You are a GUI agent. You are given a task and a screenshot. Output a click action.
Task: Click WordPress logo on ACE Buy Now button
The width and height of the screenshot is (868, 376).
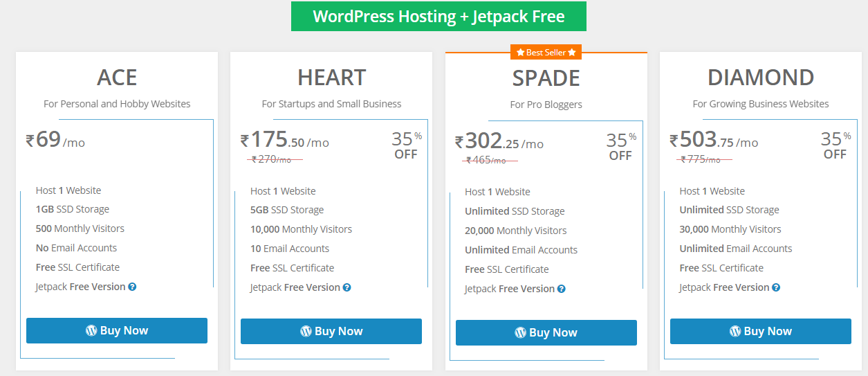point(91,330)
